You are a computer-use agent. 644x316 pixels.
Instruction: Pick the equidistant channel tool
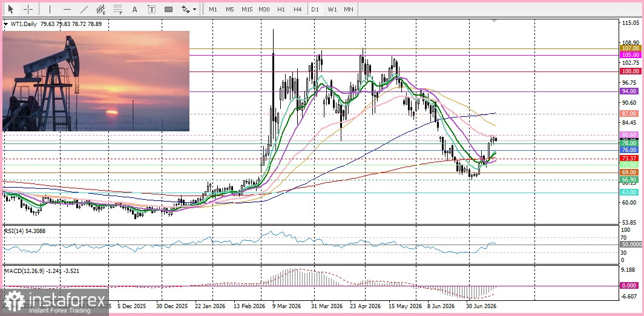point(100,9)
